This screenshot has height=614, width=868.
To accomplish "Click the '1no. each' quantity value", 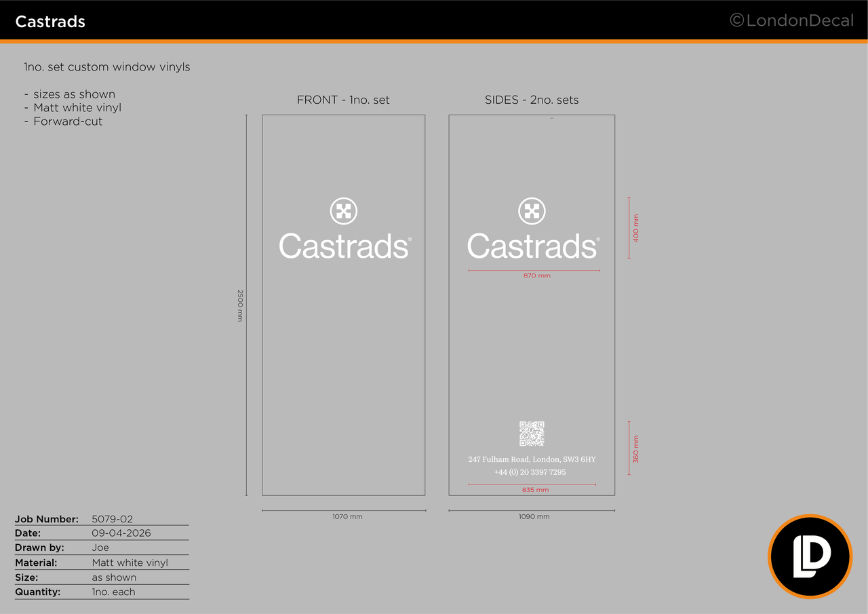I will (x=114, y=592).
